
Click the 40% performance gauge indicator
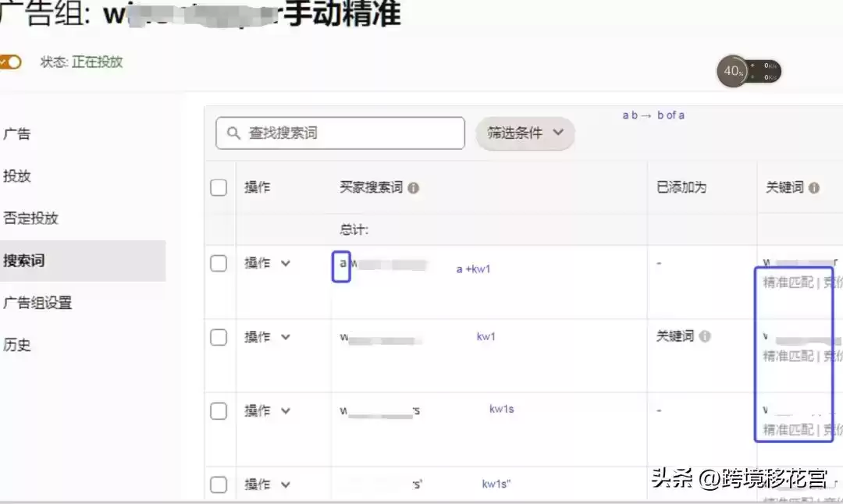pyautogui.click(x=734, y=71)
